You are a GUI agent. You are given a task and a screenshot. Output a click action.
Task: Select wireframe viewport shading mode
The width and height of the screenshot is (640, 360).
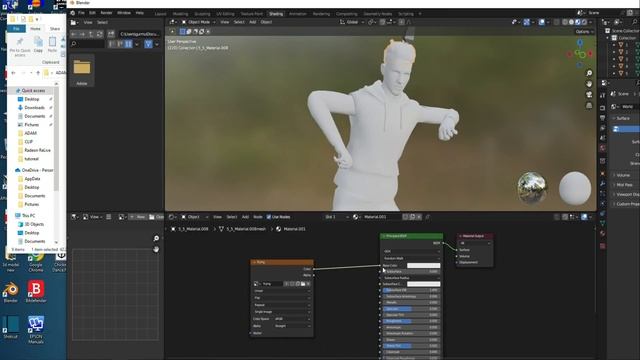[x=565, y=22]
